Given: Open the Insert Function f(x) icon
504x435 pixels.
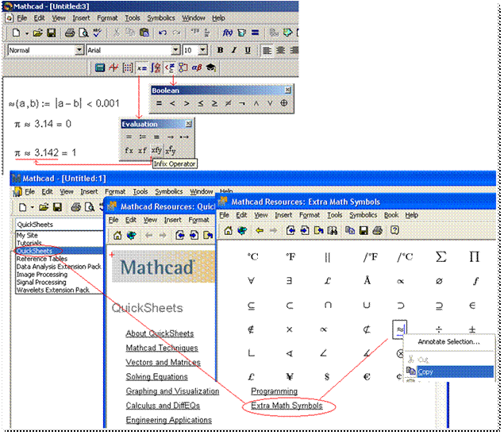Looking at the screenshot, I should (228, 33).
